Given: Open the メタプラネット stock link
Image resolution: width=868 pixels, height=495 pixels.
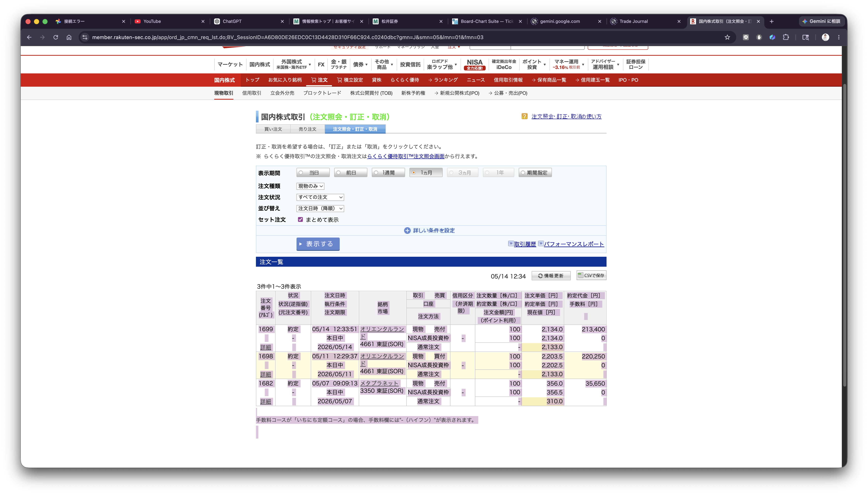Looking at the screenshot, I should [379, 383].
